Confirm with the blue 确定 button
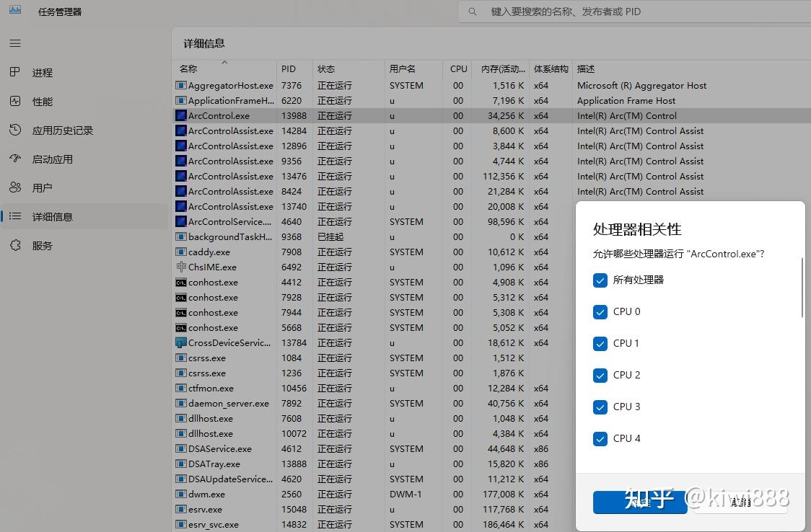This screenshot has width=811, height=532. point(640,502)
